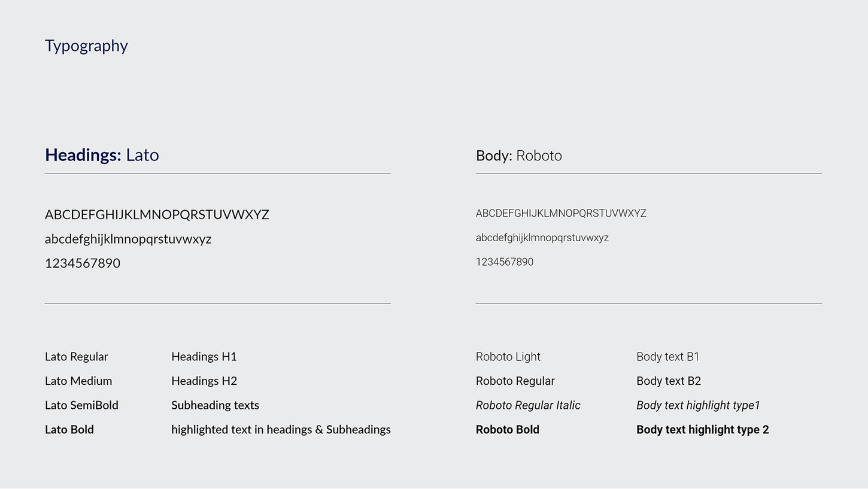Click the "Body text B2" usage text
Viewport: 868px width, 489px height.
coord(669,381)
